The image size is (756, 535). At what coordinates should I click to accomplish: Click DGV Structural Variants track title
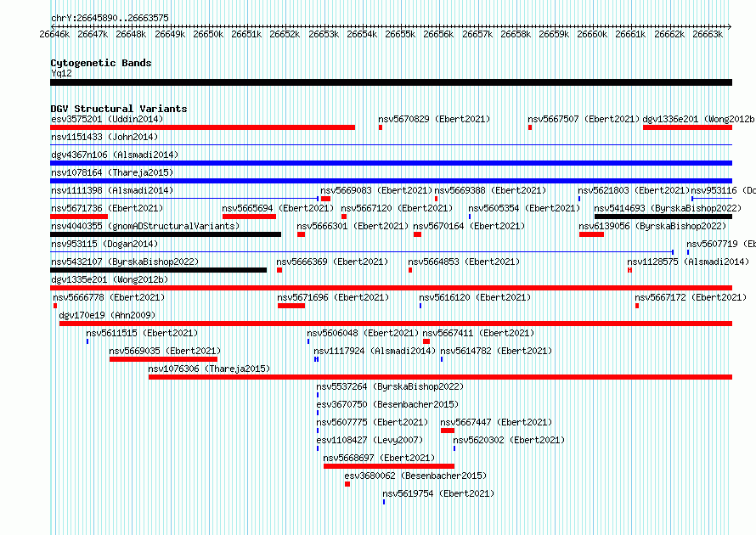coord(119,109)
